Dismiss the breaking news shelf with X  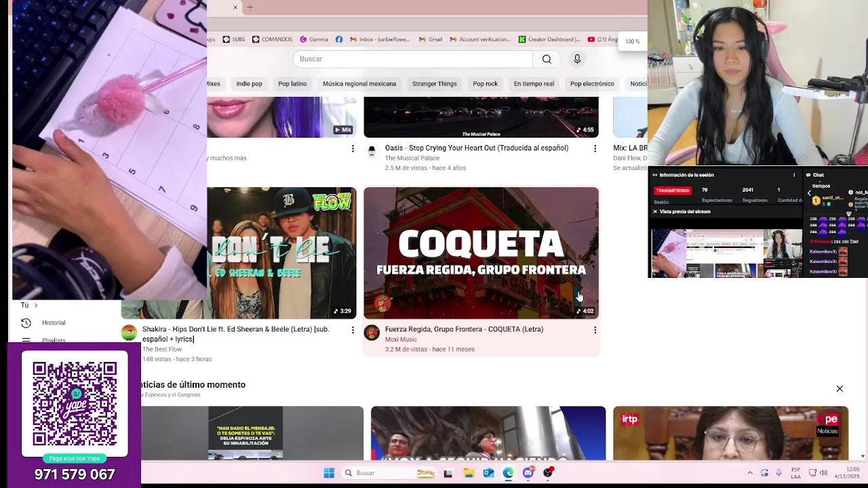840,388
